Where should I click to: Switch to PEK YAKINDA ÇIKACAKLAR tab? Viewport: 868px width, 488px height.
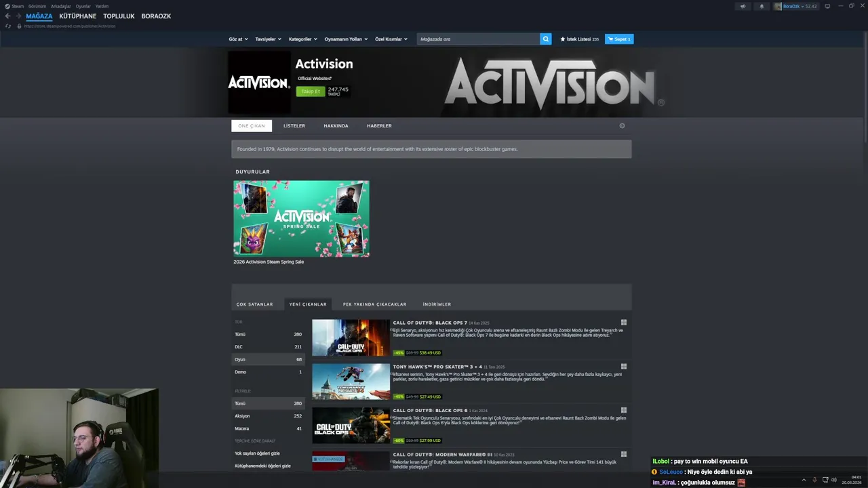pyautogui.click(x=374, y=304)
